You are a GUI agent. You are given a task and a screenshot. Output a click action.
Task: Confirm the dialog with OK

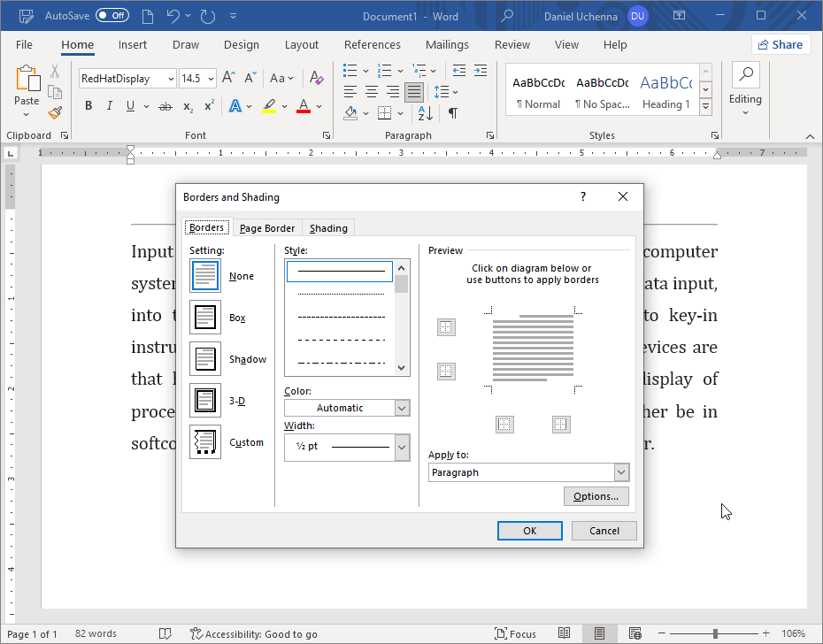click(529, 531)
